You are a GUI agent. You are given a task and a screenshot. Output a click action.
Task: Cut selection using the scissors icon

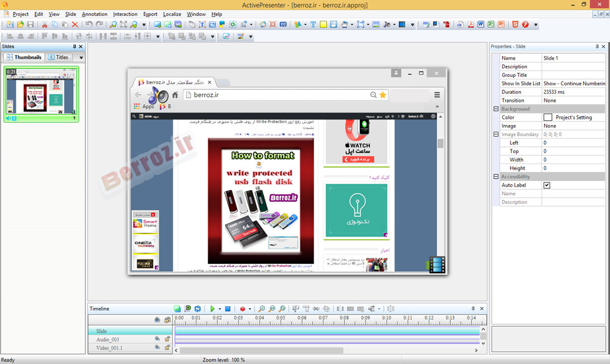(45, 24)
